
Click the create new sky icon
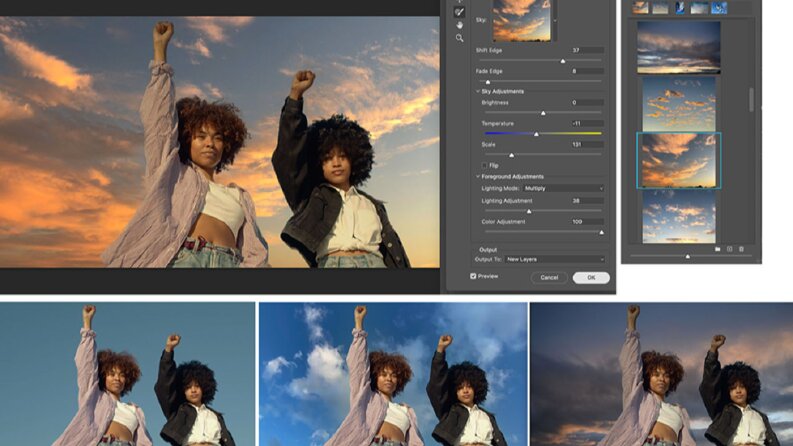tap(729, 249)
